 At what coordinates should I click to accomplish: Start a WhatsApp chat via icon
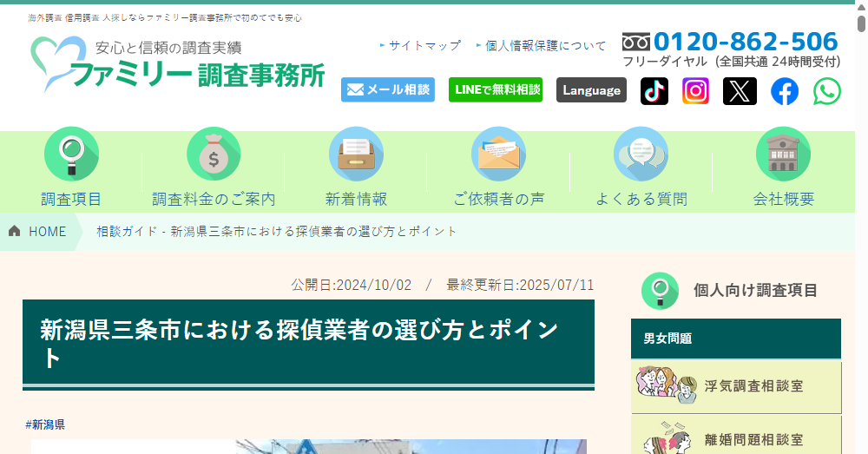pos(826,91)
